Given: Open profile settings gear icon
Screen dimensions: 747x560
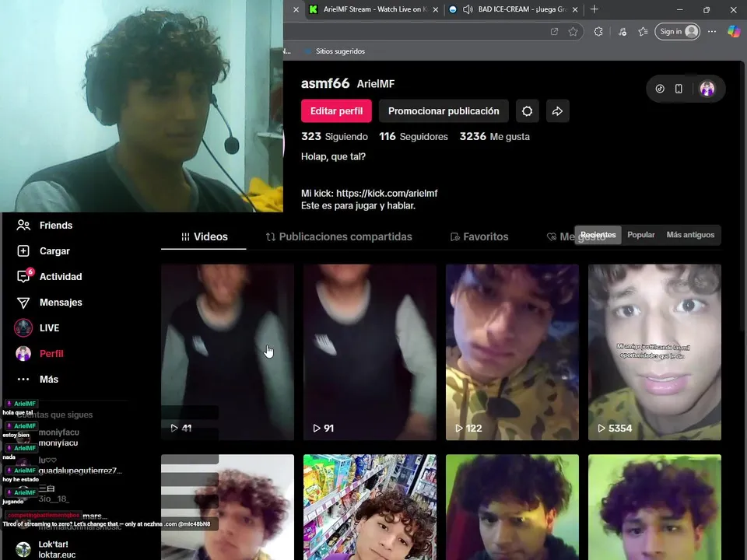Looking at the screenshot, I should pyautogui.click(x=527, y=111).
